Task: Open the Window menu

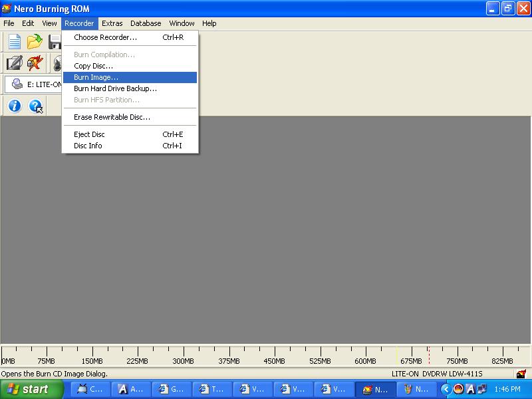Action: [x=182, y=23]
